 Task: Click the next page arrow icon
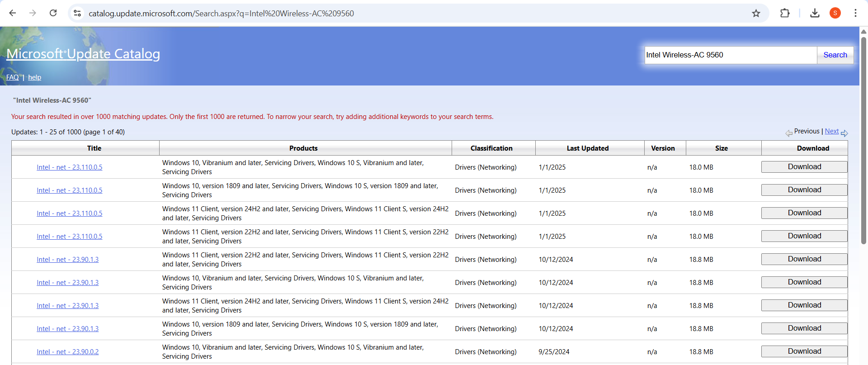click(844, 133)
